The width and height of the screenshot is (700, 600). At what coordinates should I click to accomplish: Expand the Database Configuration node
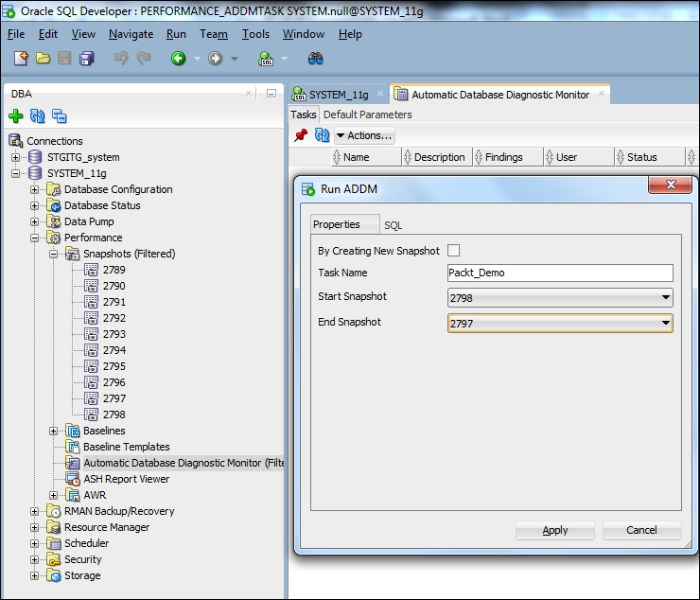34,189
